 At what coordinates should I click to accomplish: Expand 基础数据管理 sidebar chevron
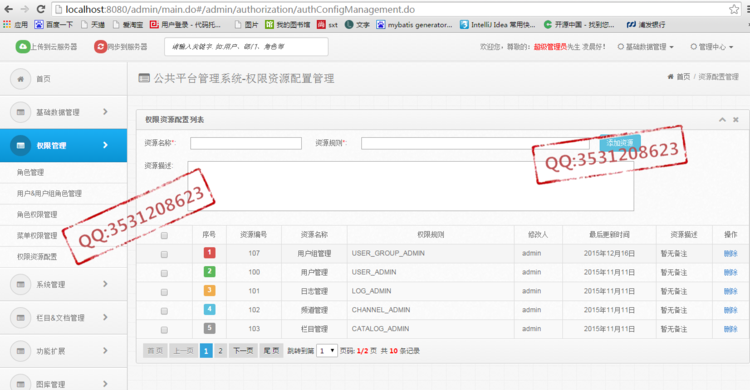click(x=105, y=111)
